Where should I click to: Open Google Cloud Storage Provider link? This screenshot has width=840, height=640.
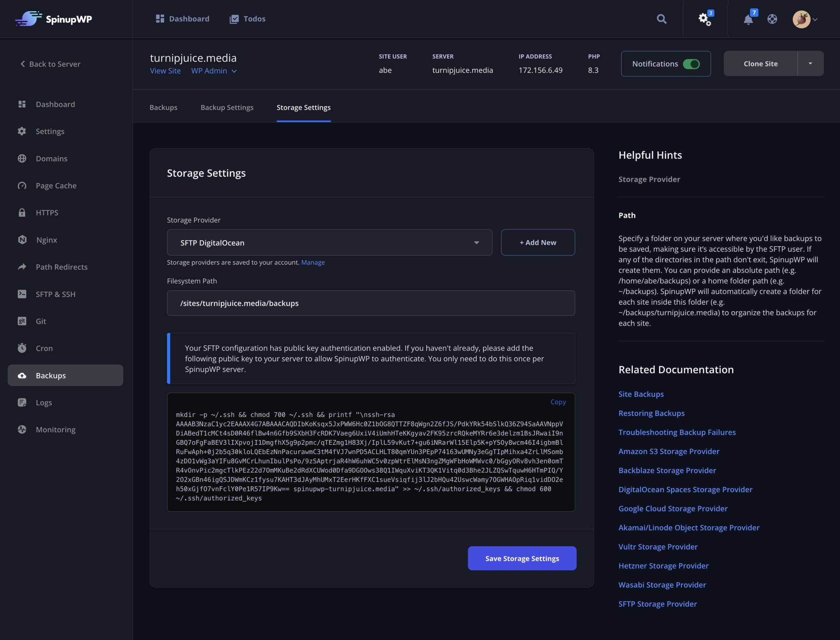pyautogui.click(x=673, y=508)
